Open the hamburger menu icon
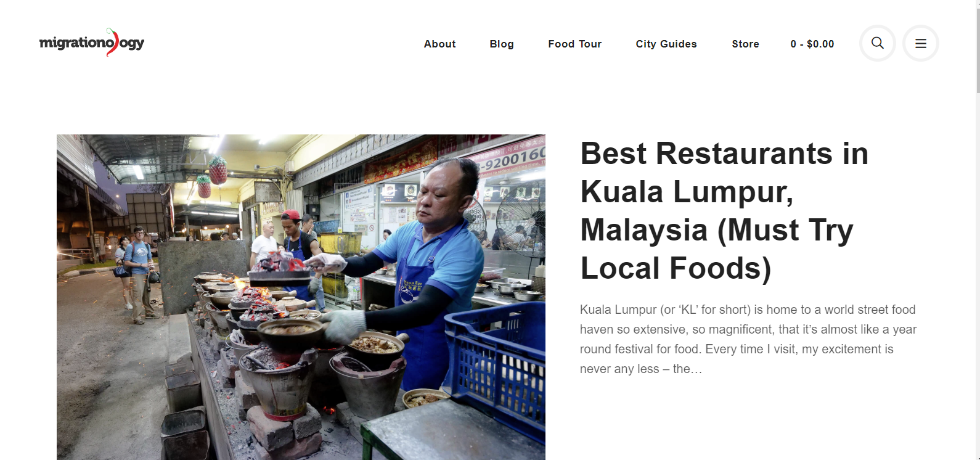Image resolution: width=980 pixels, height=460 pixels. click(920, 43)
